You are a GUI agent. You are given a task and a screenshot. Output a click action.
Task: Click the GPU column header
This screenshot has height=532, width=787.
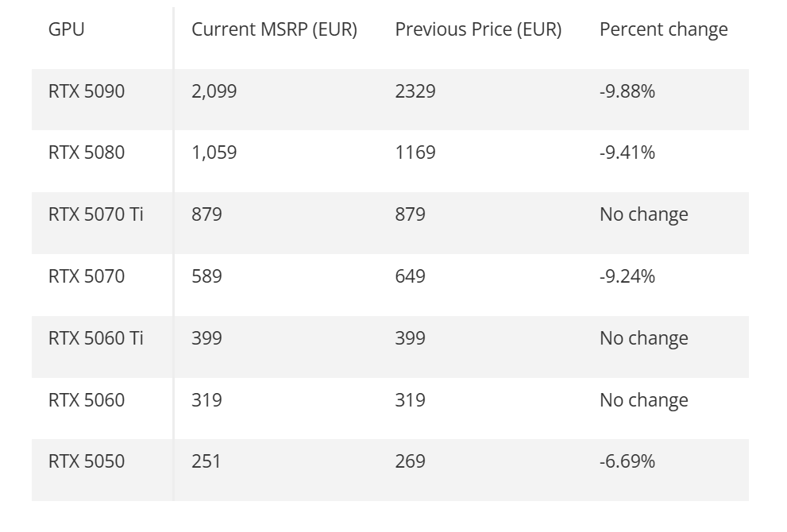click(67, 30)
